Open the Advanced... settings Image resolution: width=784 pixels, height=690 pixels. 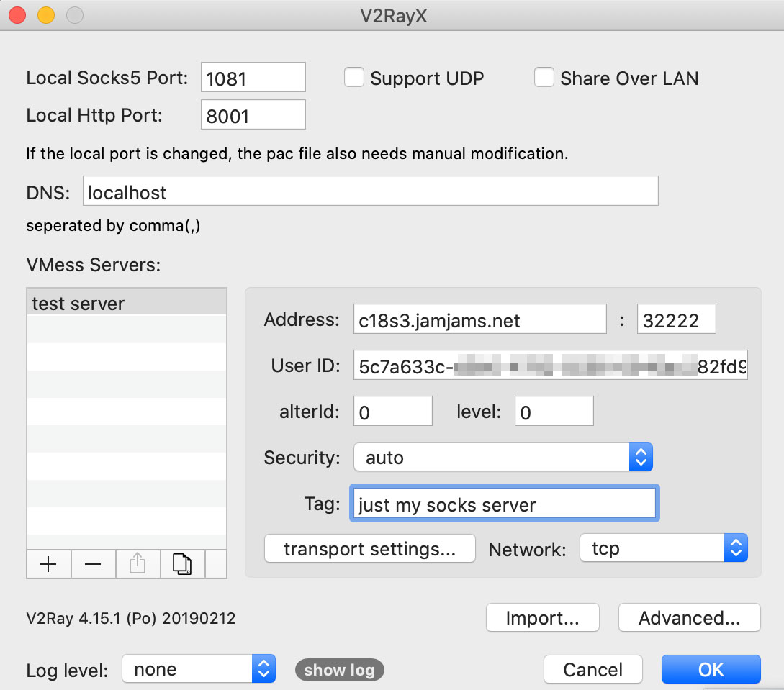click(690, 617)
